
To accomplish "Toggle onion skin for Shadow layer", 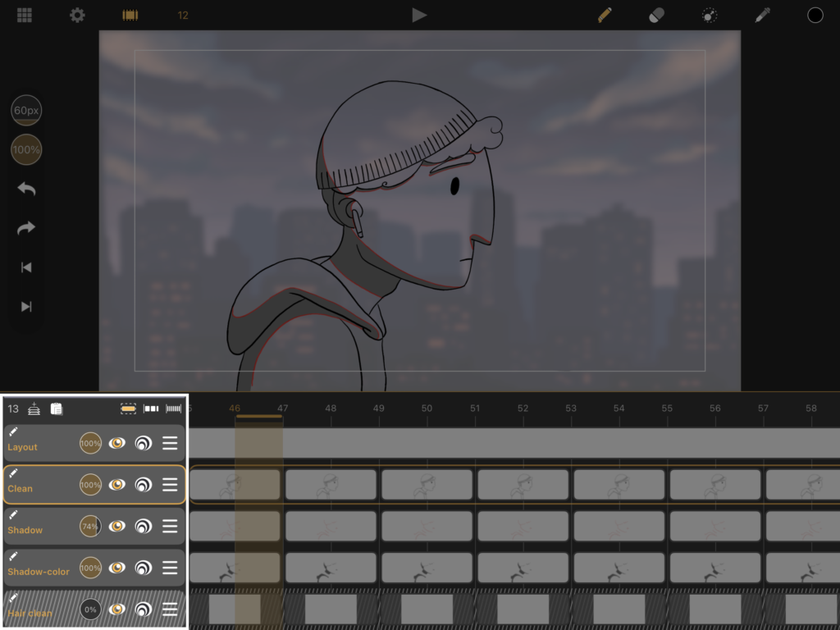I will (143, 526).
